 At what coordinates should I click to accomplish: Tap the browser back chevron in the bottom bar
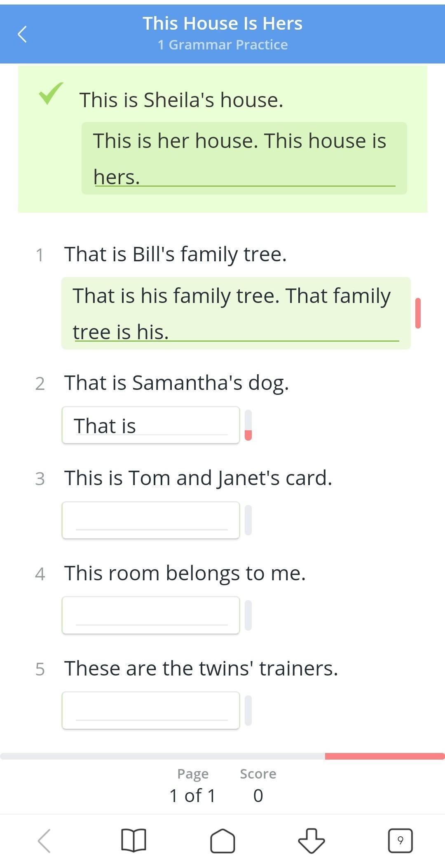tap(44, 840)
